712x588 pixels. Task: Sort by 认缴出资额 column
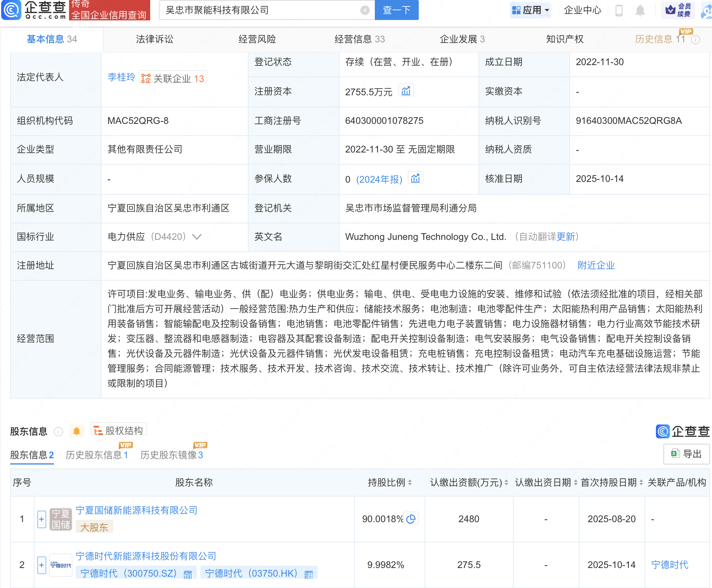(x=506, y=483)
